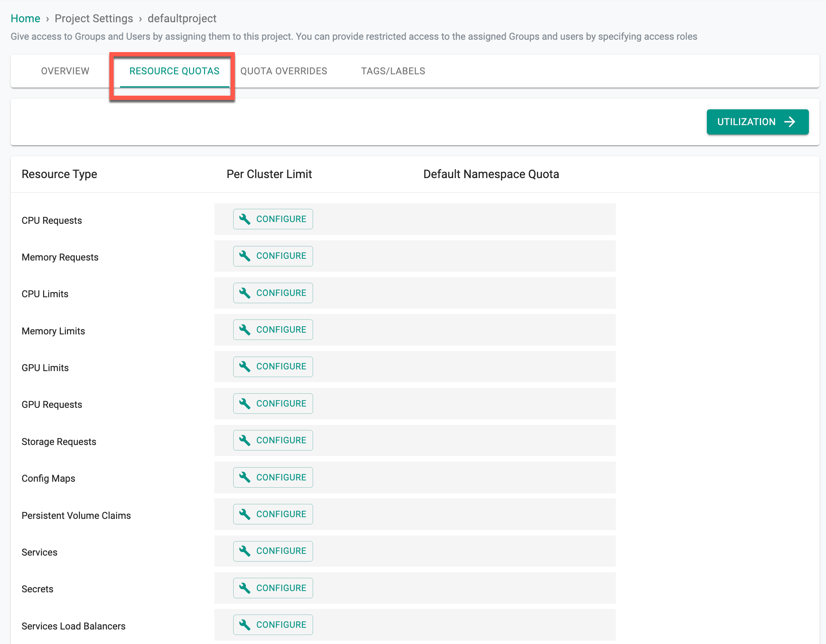Switch to the Overview tab
Image resolution: width=826 pixels, height=644 pixels.
tap(66, 71)
